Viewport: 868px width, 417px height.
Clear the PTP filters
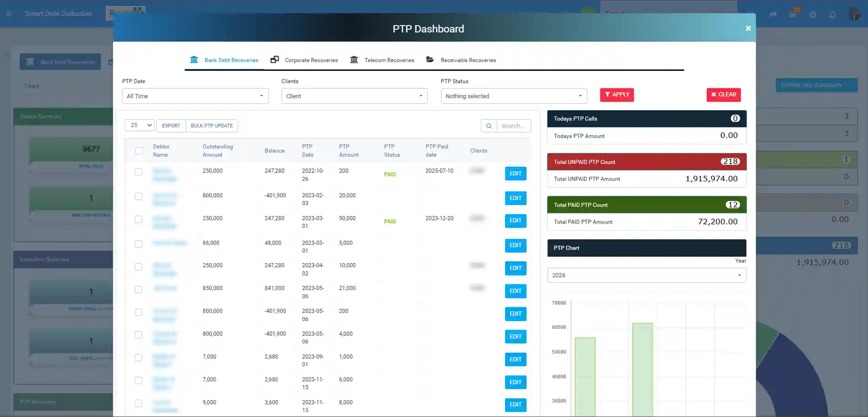[724, 95]
